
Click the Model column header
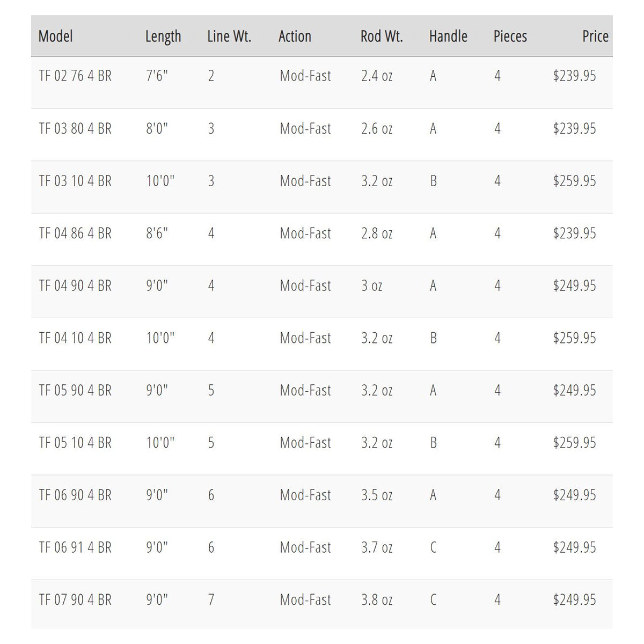[x=56, y=36]
